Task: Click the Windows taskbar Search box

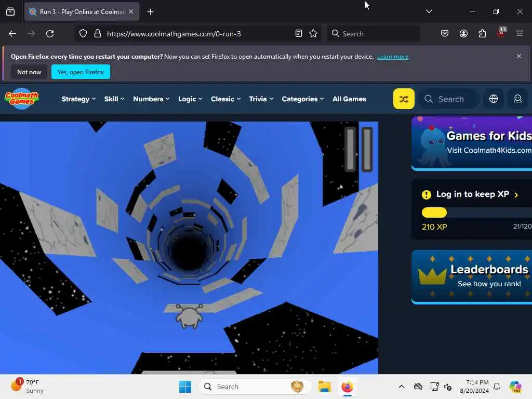Action: (255, 387)
